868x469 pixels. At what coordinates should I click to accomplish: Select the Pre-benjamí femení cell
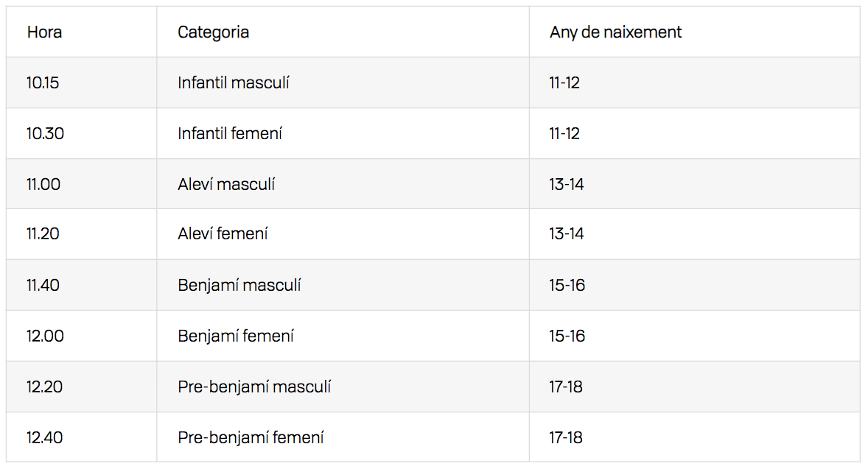(x=251, y=437)
